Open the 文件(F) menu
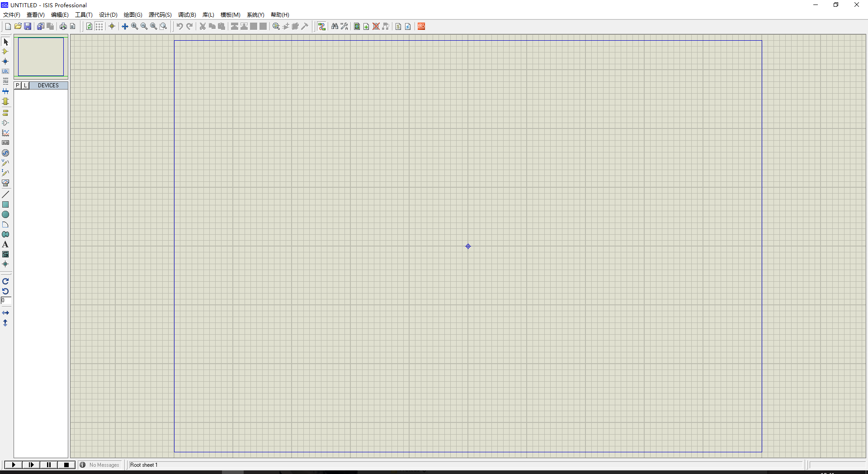 point(12,15)
